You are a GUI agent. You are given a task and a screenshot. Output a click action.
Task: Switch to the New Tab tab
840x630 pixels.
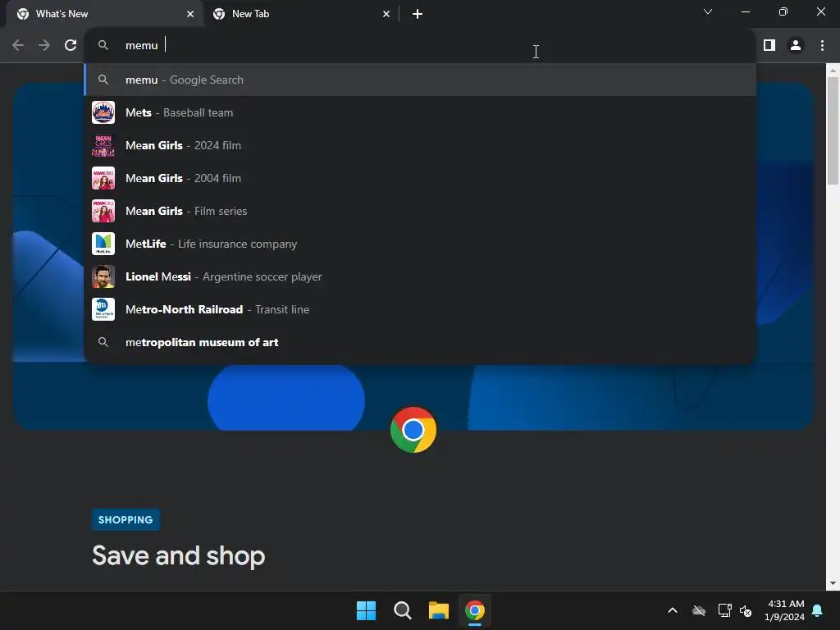click(x=300, y=14)
